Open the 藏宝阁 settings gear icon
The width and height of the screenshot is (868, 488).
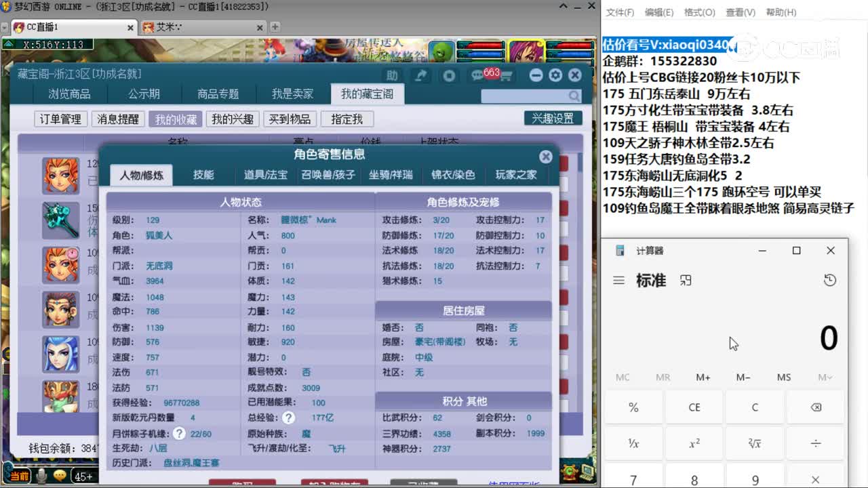[x=555, y=75]
